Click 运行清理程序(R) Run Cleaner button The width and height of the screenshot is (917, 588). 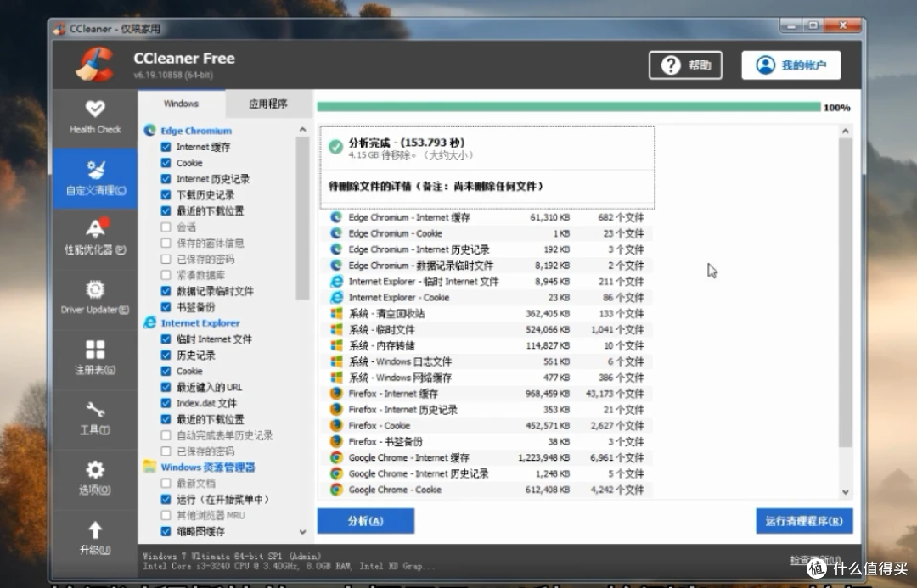[804, 520]
